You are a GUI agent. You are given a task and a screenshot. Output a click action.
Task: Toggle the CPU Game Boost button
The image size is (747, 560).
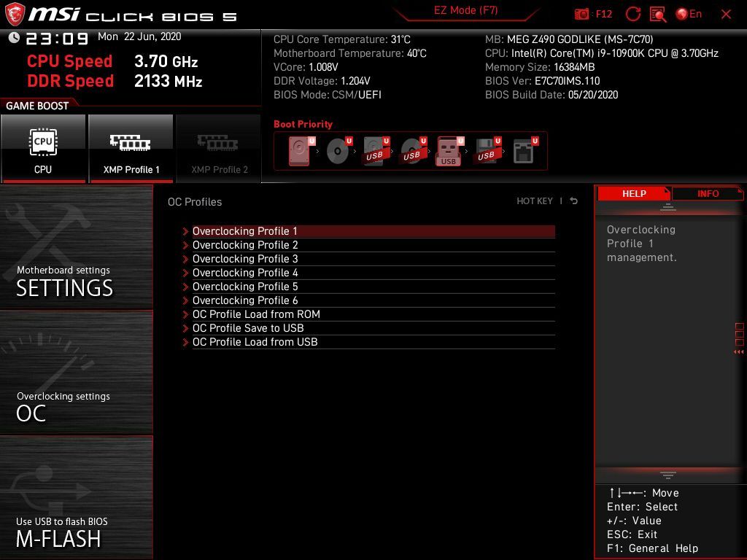(43, 149)
